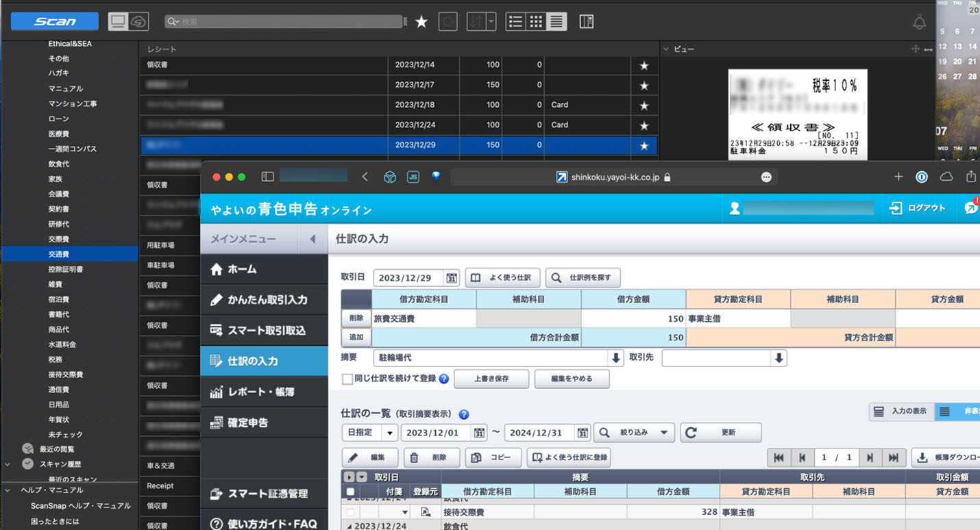Click the 仕訳例を探す button
980x530 pixels.
click(x=583, y=277)
